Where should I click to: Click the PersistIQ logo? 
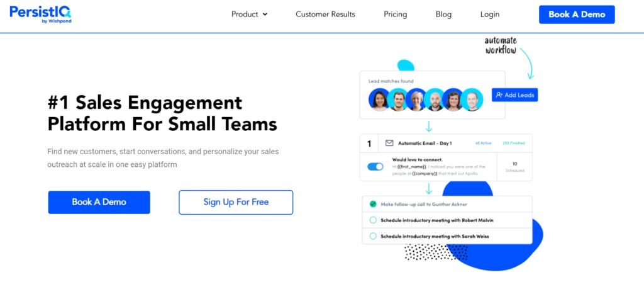(x=41, y=14)
